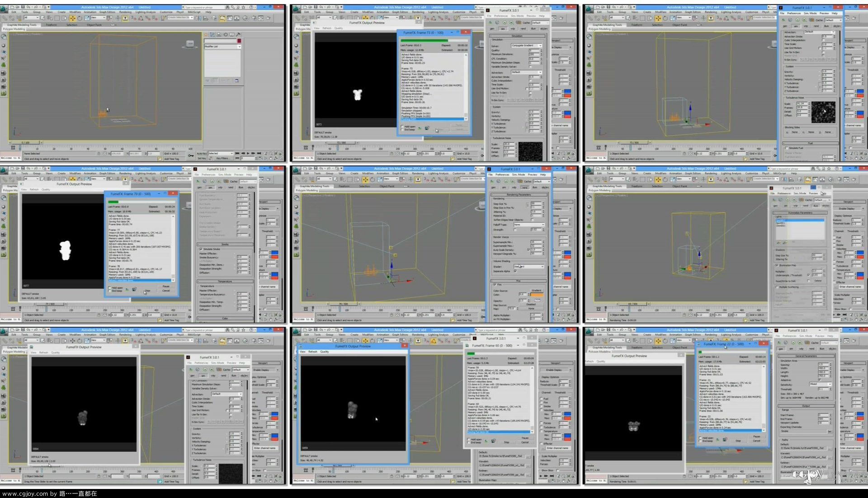Toggle Hold open checkbox in top-middle progress dialog

pyautogui.click(x=402, y=127)
